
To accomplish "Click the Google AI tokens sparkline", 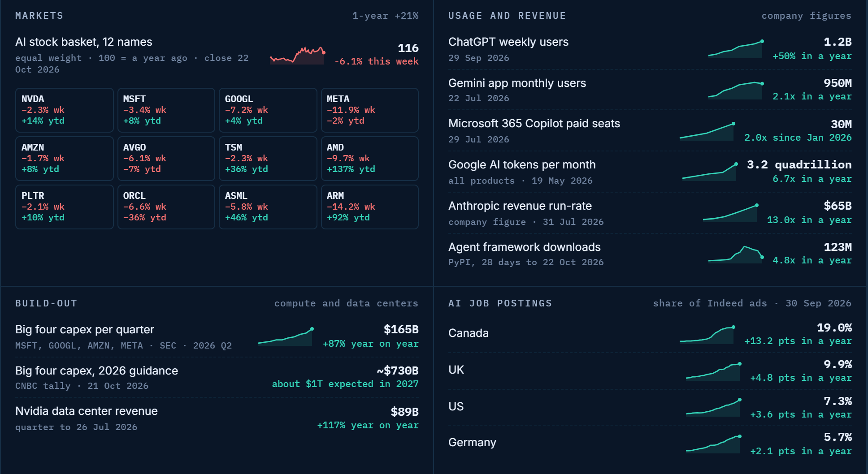I will point(710,172).
